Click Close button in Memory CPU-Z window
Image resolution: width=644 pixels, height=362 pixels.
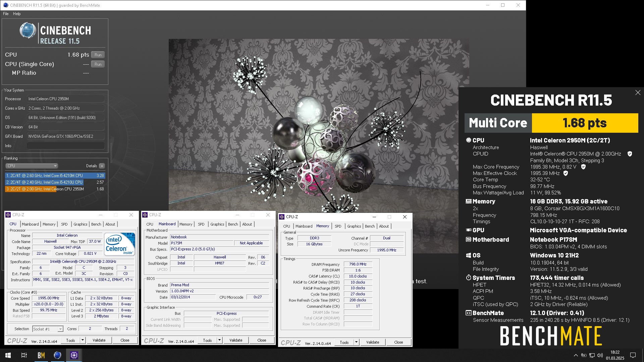tap(398, 342)
